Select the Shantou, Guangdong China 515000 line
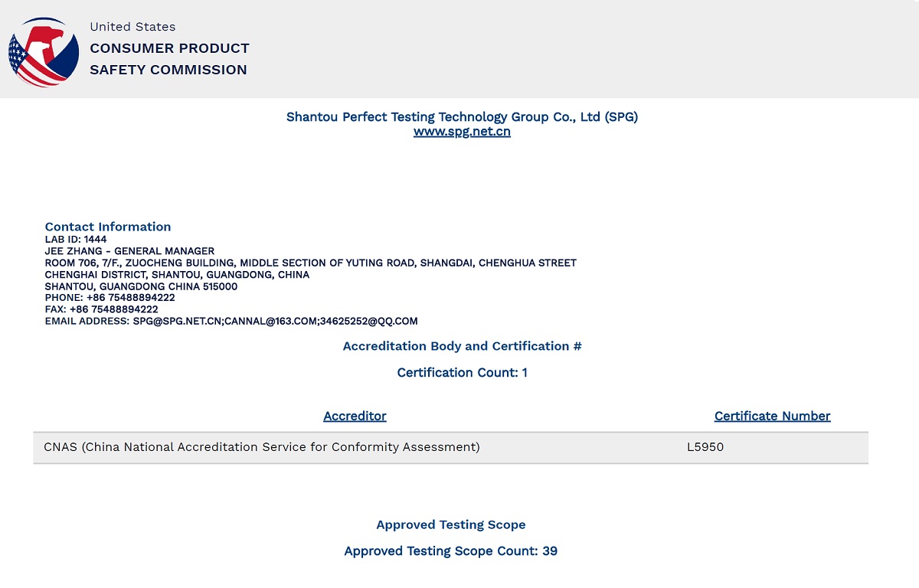This screenshot has height=588, width=919. point(141,286)
